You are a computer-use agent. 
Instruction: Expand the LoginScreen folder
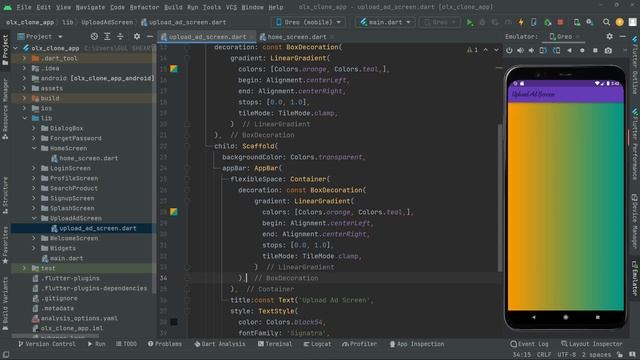pyautogui.click(x=34, y=168)
